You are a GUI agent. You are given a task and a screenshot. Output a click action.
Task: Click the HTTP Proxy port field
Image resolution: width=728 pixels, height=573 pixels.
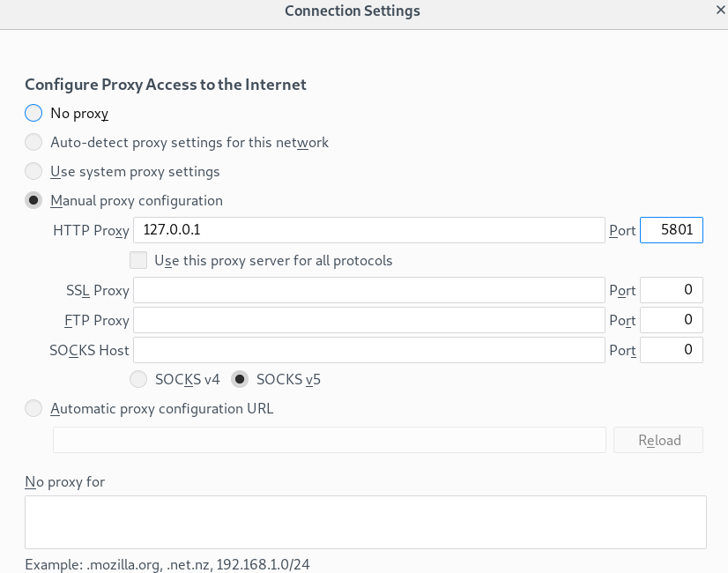click(x=671, y=230)
